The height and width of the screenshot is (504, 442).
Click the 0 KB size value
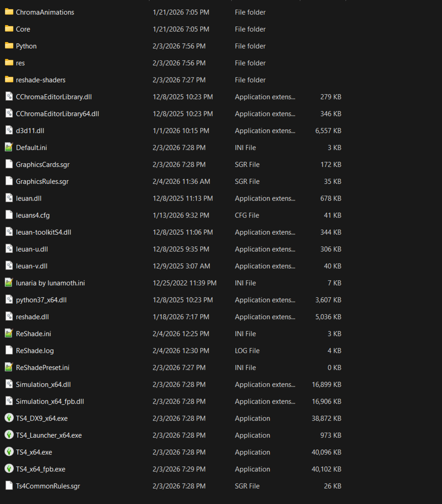(x=335, y=368)
